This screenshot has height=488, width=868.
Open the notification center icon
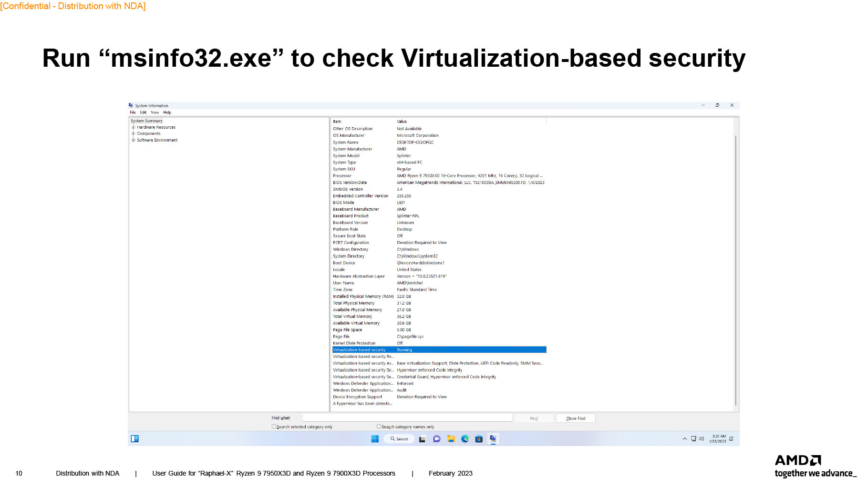tap(731, 439)
